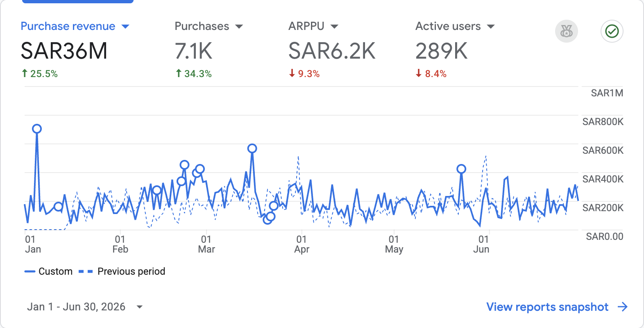
Task: Click the 01 Feb axis label
Action: pyautogui.click(x=120, y=244)
